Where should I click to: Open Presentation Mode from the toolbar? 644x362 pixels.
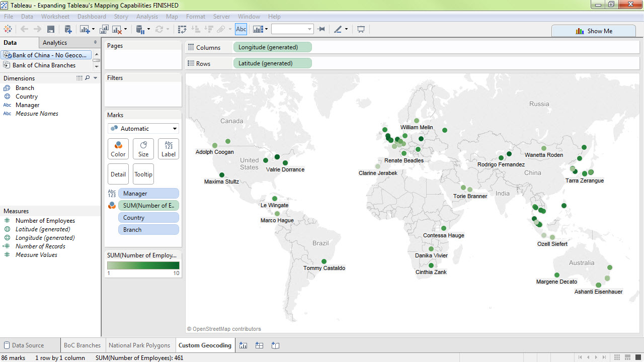361,30
